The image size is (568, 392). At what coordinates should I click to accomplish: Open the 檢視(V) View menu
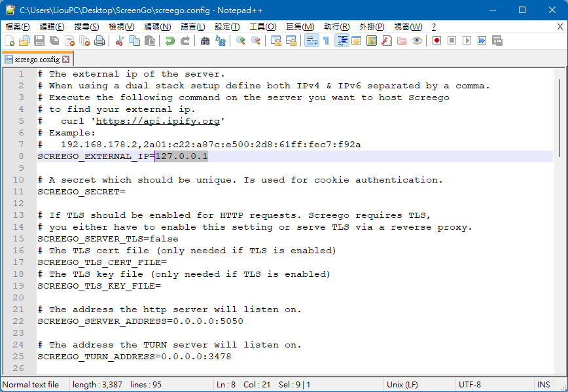point(122,27)
